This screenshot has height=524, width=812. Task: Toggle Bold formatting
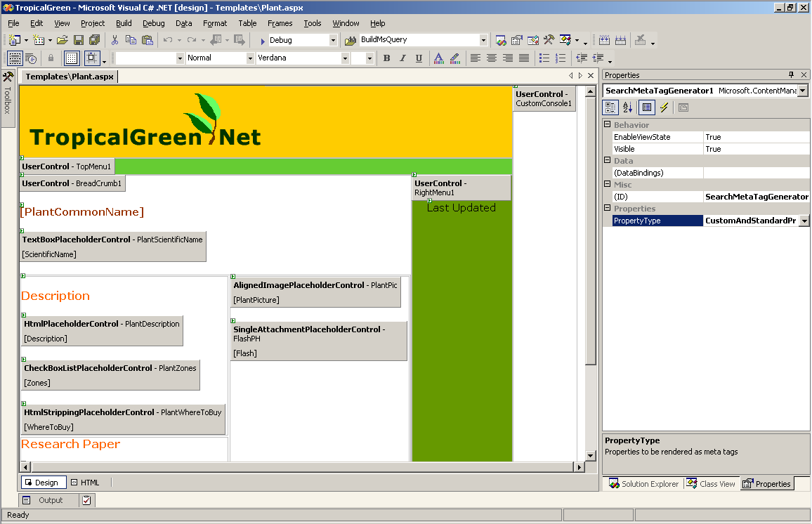click(386, 58)
